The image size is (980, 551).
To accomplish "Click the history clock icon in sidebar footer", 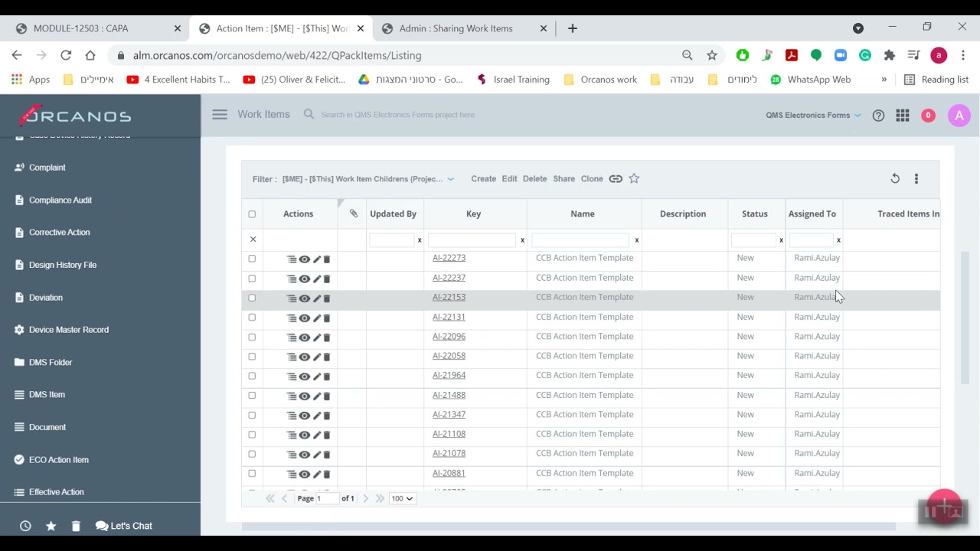I will pos(25,526).
